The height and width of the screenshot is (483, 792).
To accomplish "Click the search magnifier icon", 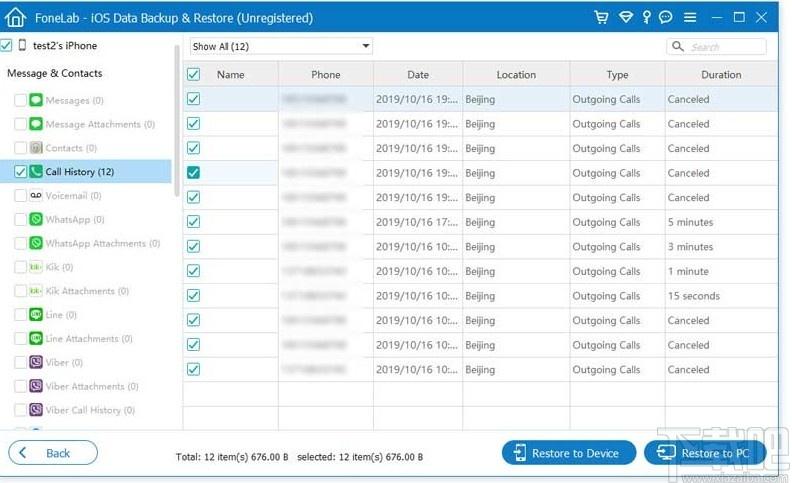I will click(678, 46).
